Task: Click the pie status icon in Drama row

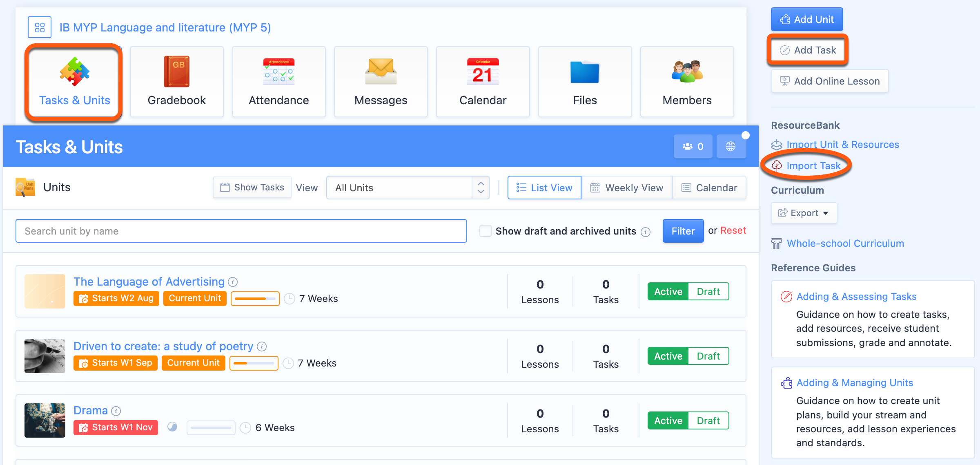Action: (x=172, y=427)
